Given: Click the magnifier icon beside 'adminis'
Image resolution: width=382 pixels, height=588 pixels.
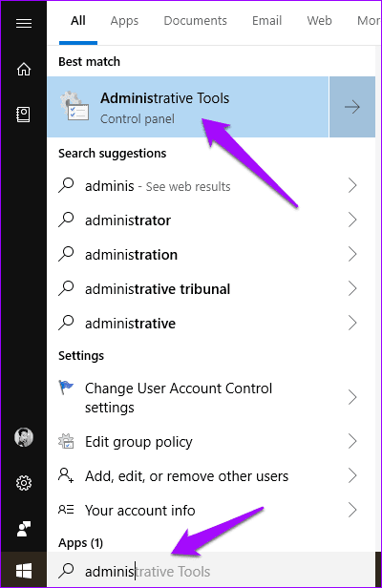Looking at the screenshot, I should 66,185.
